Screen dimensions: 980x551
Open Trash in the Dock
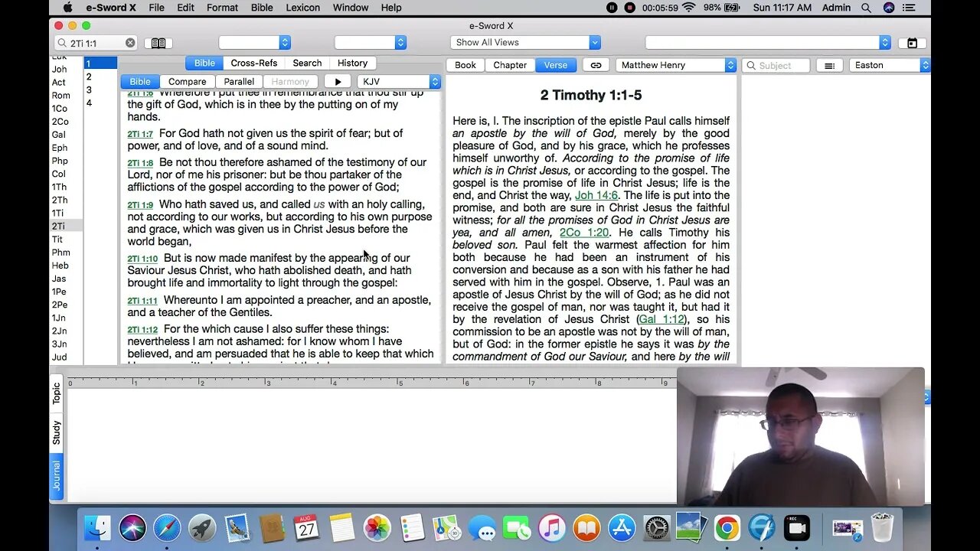[x=883, y=528]
